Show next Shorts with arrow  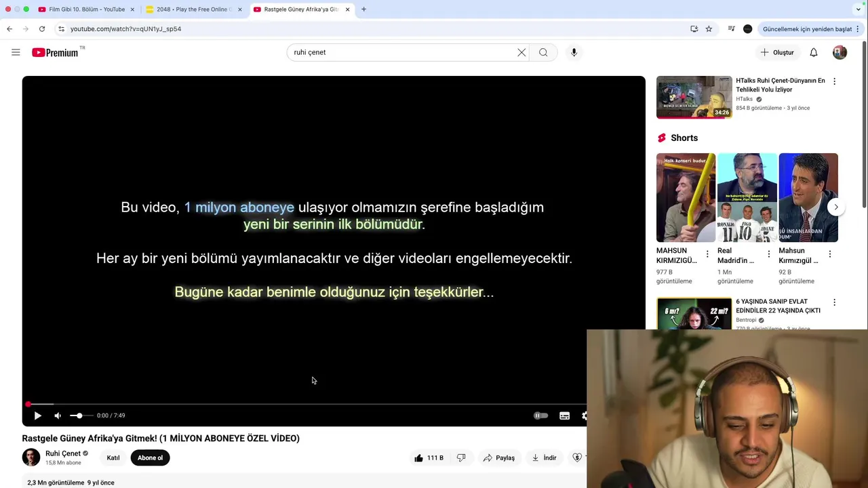(x=836, y=207)
